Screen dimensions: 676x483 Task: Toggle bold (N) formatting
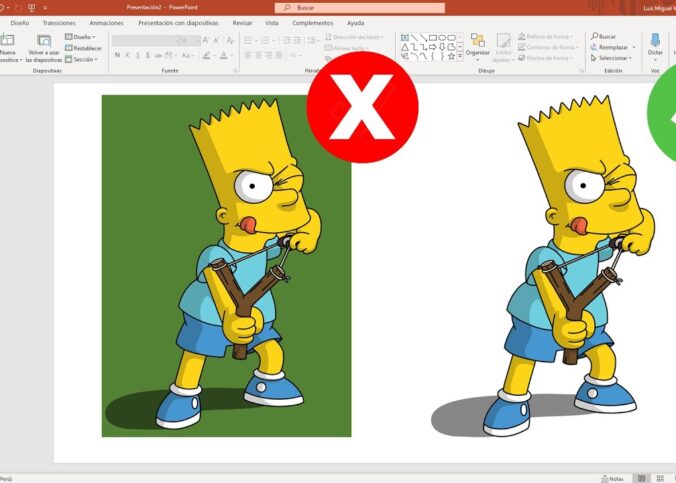point(117,55)
